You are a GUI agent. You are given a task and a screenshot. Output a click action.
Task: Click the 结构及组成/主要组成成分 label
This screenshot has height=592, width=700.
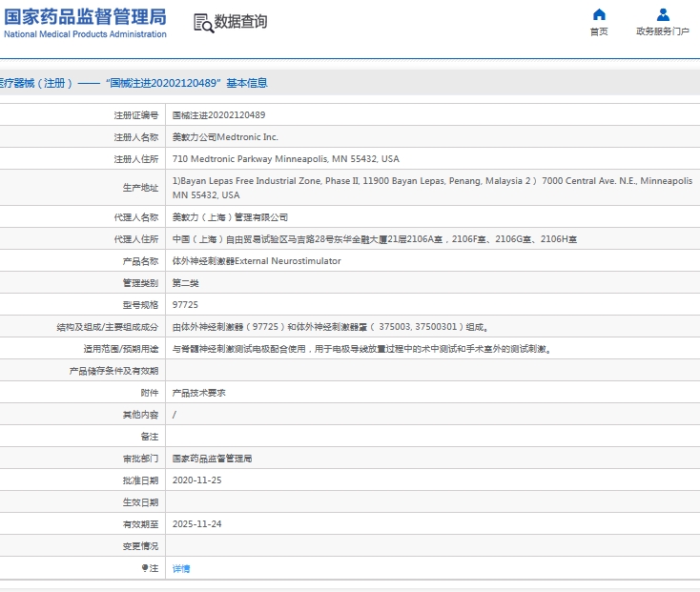click(108, 327)
